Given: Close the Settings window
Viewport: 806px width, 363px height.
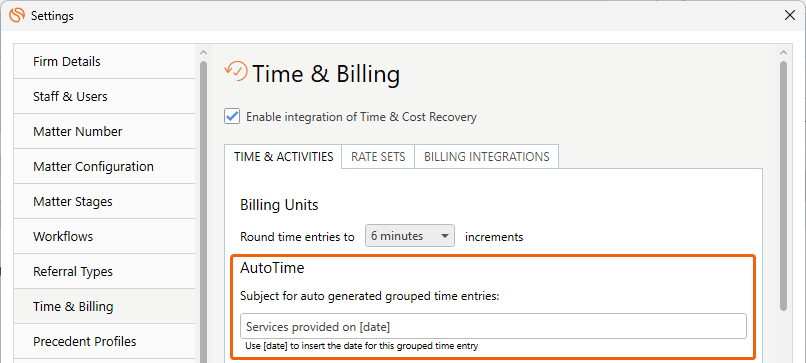Looking at the screenshot, I should (x=790, y=15).
